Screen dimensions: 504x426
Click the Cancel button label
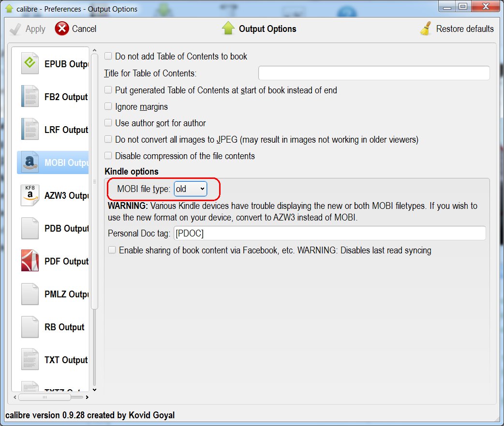pos(84,29)
